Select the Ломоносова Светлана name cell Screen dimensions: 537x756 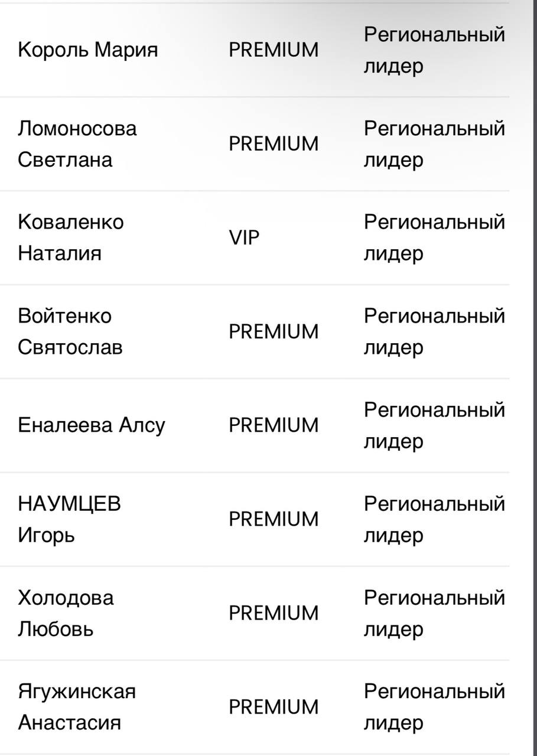pos(77,144)
